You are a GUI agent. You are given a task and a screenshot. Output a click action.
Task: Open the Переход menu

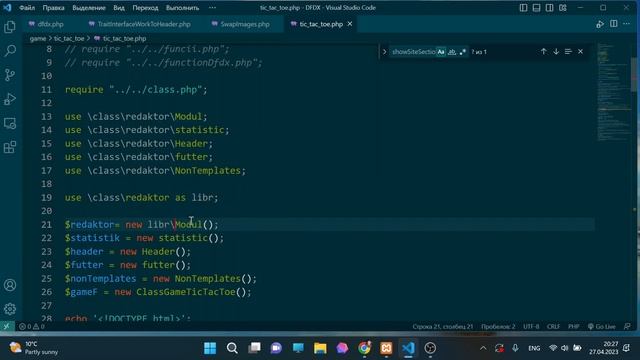(145, 8)
